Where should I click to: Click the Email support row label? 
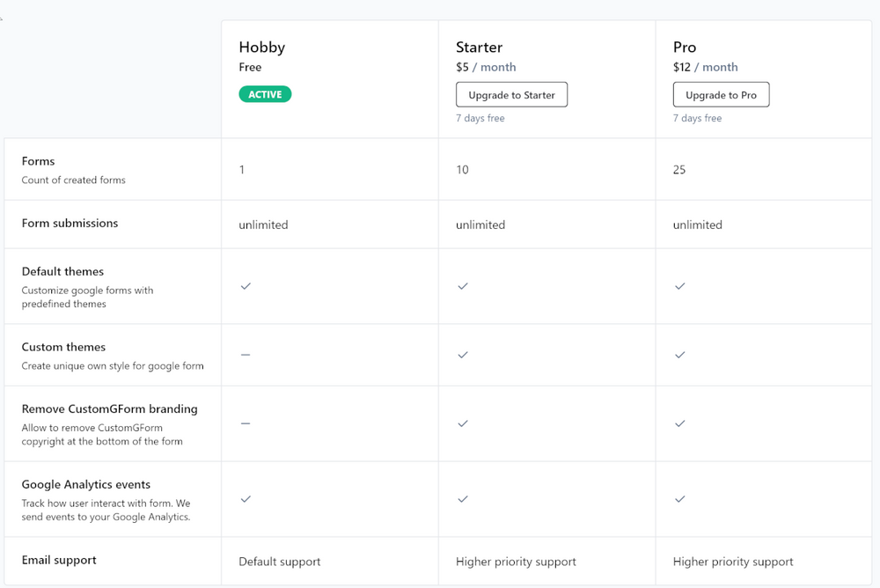pyautogui.click(x=59, y=561)
